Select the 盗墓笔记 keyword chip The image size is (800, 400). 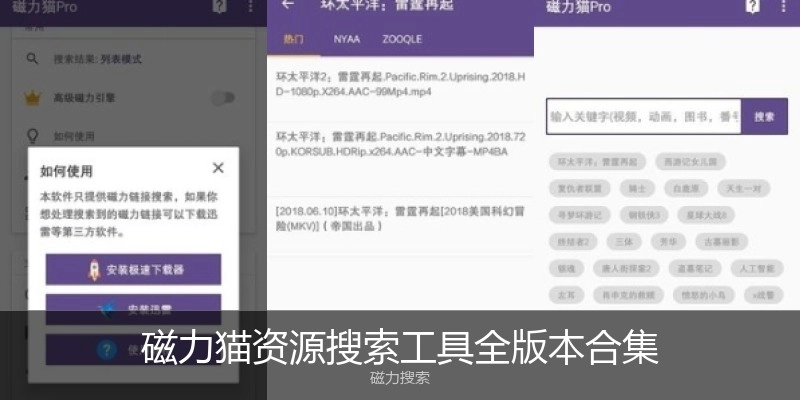pyautogui.click(x=695, y=268)
